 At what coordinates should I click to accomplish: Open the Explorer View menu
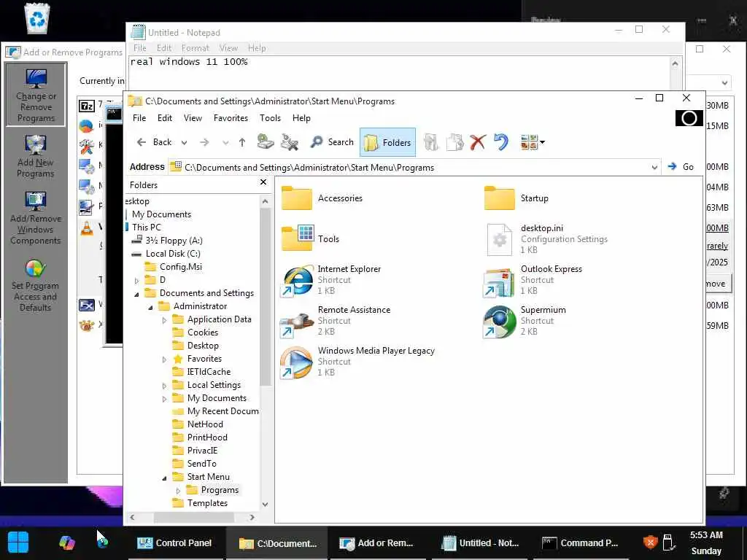[193, 118]
